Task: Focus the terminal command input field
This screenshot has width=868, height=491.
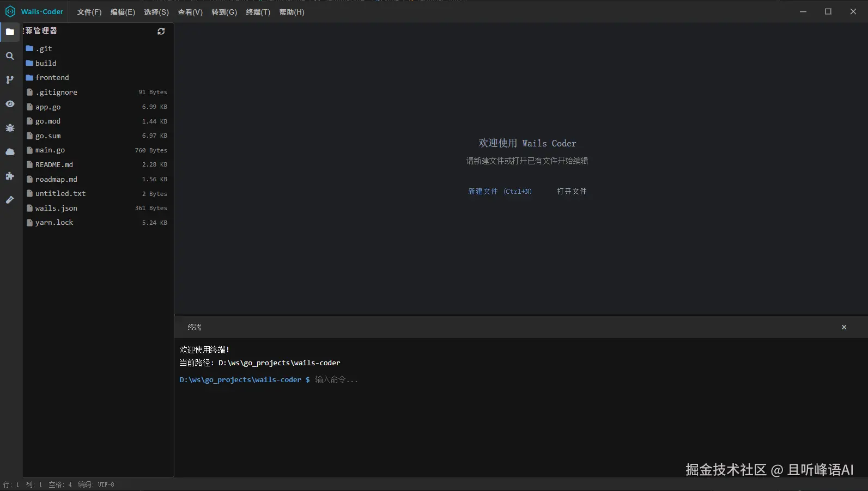Action: pyautogui.click(x=587, y=379)
